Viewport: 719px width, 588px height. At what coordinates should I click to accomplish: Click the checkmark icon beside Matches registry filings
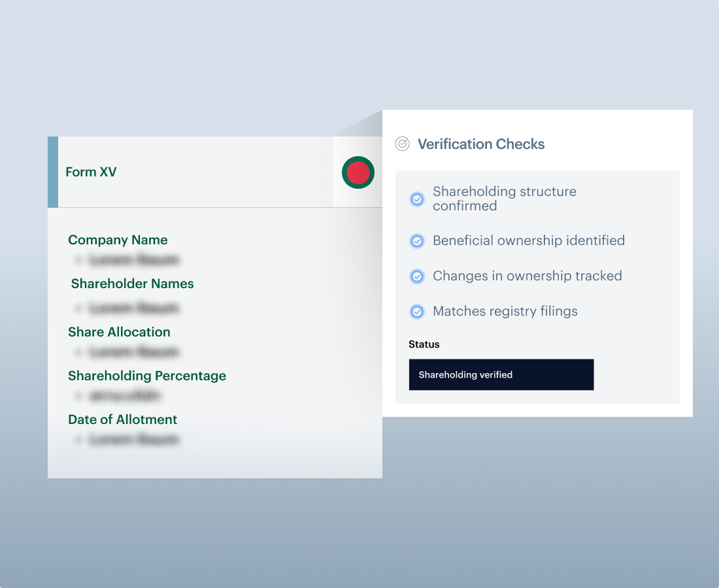click(x=417, y=312)
